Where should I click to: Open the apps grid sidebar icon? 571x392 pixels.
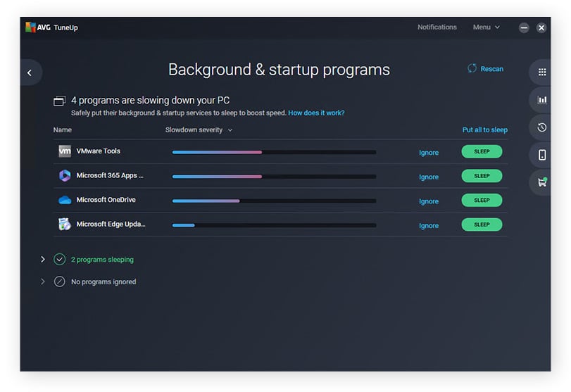pyautogui.click(x=541, y=72)
